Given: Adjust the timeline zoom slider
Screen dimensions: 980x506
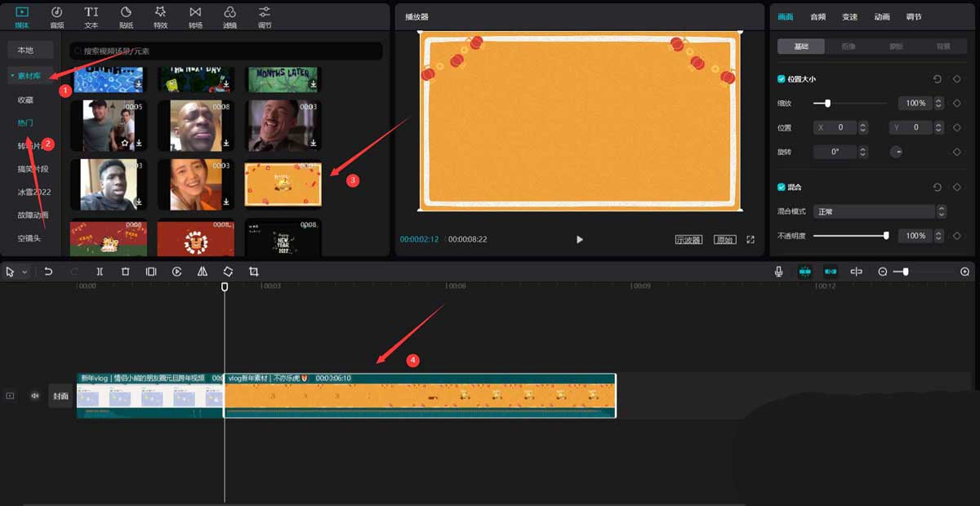Looking at the screenshot, I should pos(924,272).
